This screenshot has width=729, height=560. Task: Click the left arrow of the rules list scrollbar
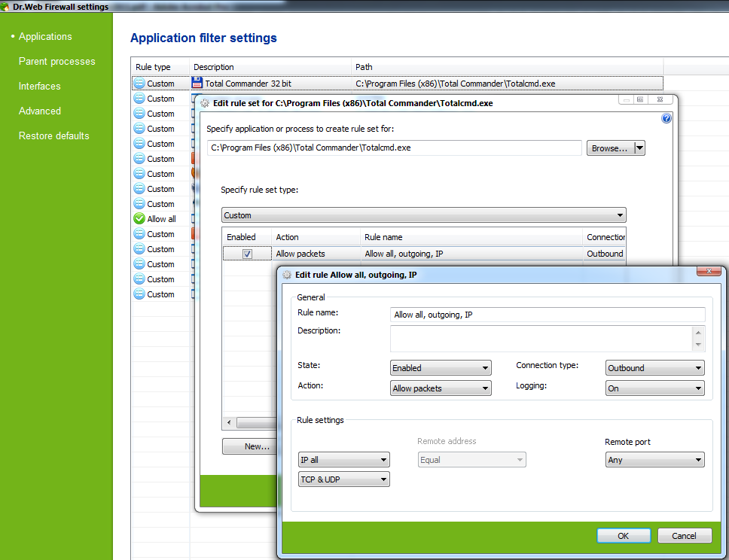click(229, 422)
